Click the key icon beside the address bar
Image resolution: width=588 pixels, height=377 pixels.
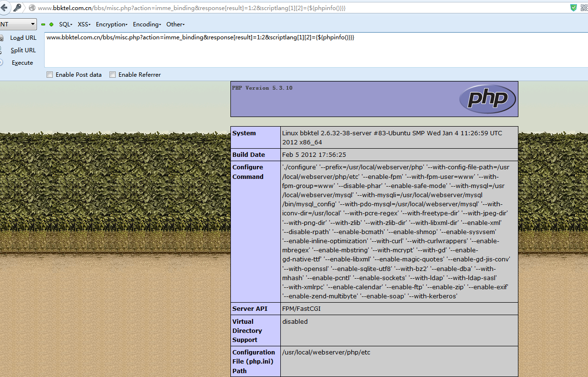pos(17,8)
